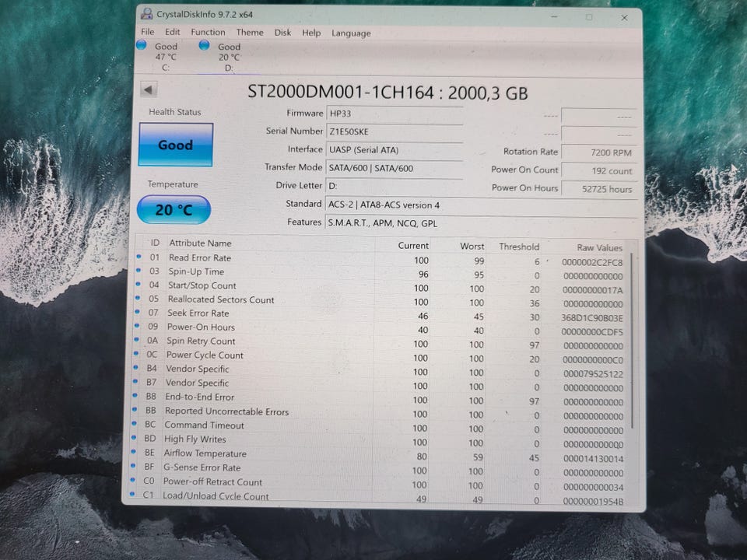Select the High Fly Writes attribute name

(x=195, y=439)
